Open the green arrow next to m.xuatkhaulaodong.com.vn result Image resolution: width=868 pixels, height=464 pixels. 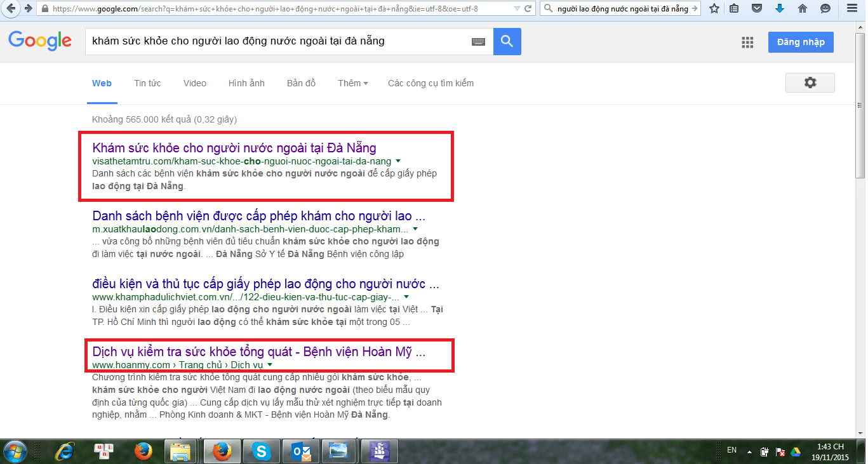coord(415,229)
